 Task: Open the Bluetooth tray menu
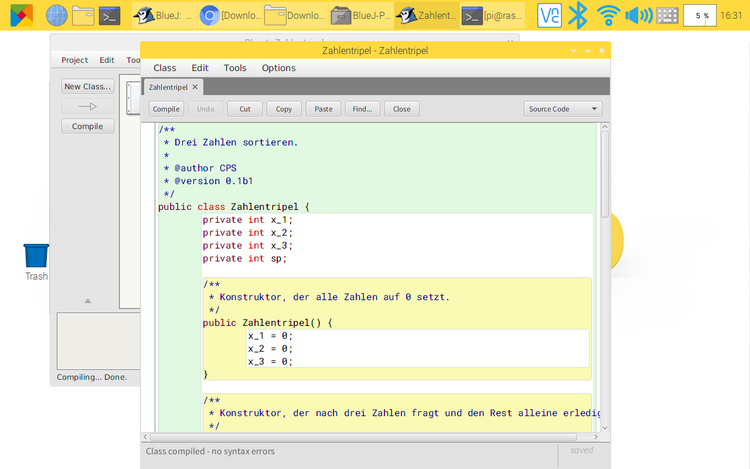click(578, 15)
